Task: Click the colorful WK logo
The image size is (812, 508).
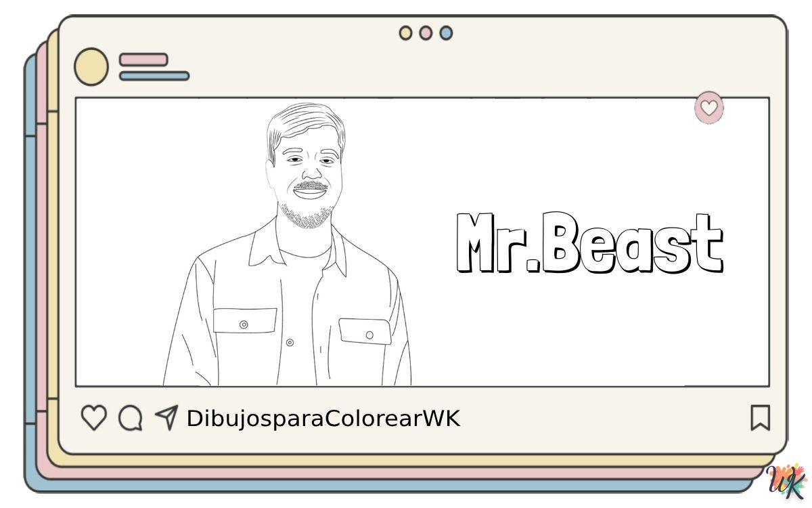Action: (x=787, y=482)
